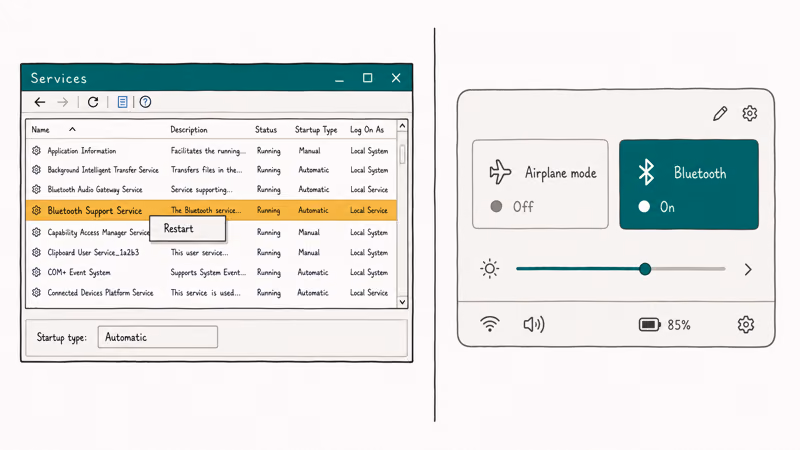The height and width of the screenshot is (450, 800).
Task: Select the COM+ Event System row
Action: (211, 272)
